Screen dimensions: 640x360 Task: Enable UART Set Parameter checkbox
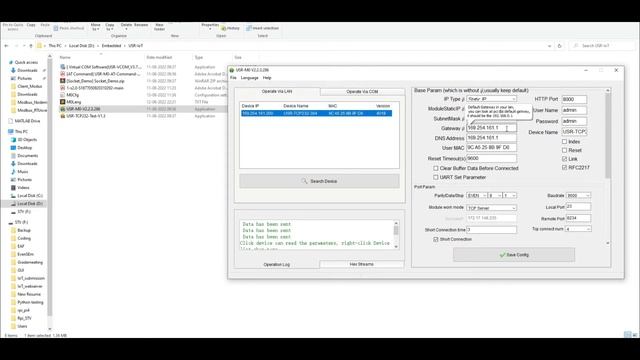(x=436, y=177)
